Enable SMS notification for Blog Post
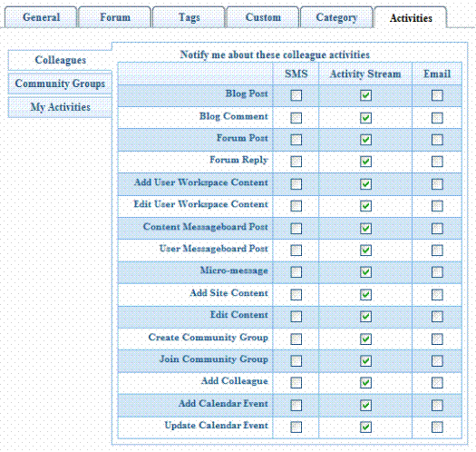Image resolution: width=476 pixels, height=452 pixels. coord(296,95)
